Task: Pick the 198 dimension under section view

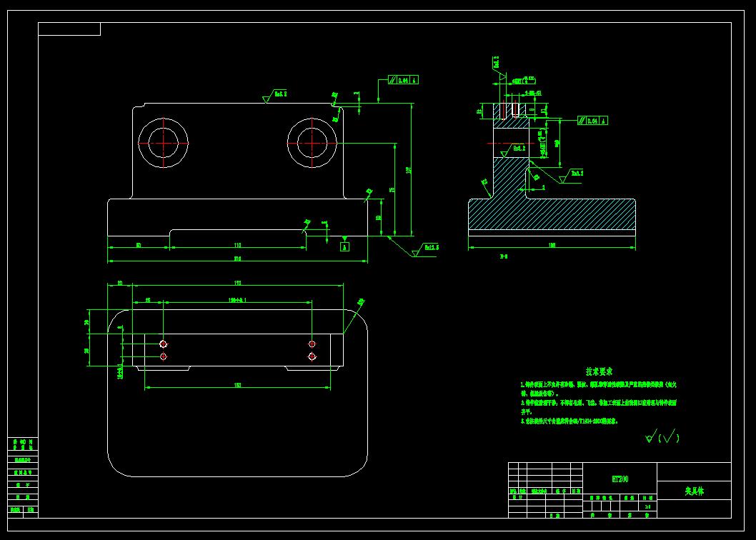Action: point(552,245)
